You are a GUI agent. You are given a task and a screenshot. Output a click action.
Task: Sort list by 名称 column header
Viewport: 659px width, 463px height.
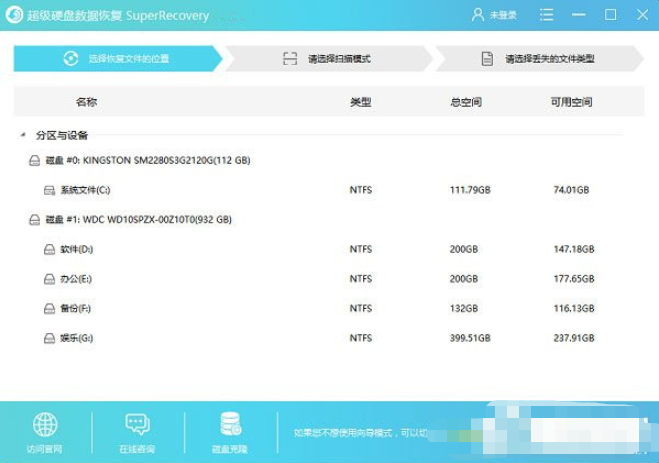[x=86, y=103]
